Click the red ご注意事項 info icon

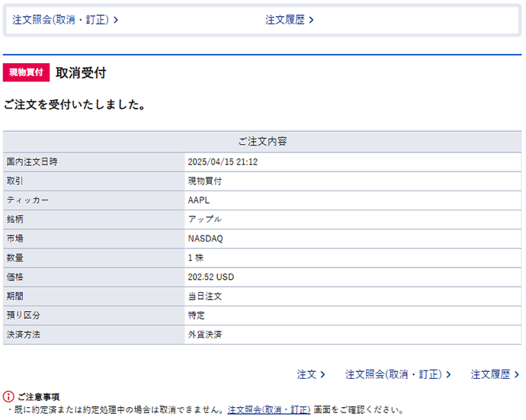point(8,396)
